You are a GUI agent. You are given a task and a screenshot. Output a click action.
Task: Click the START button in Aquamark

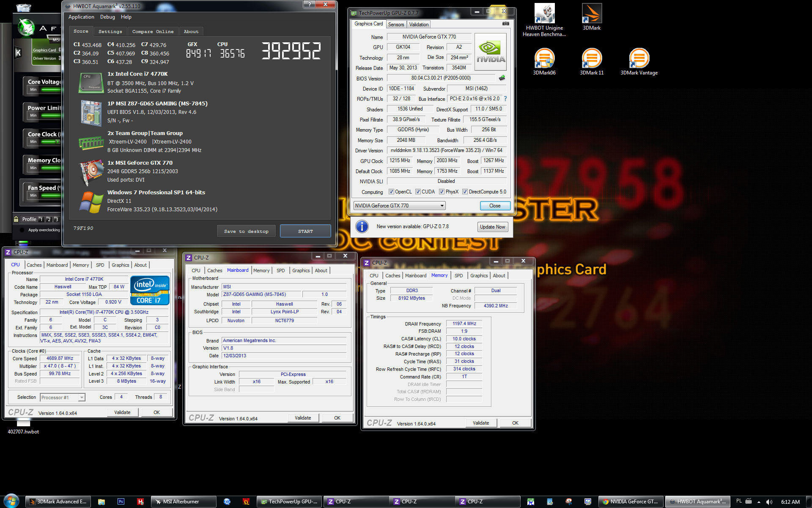point(305,231)
